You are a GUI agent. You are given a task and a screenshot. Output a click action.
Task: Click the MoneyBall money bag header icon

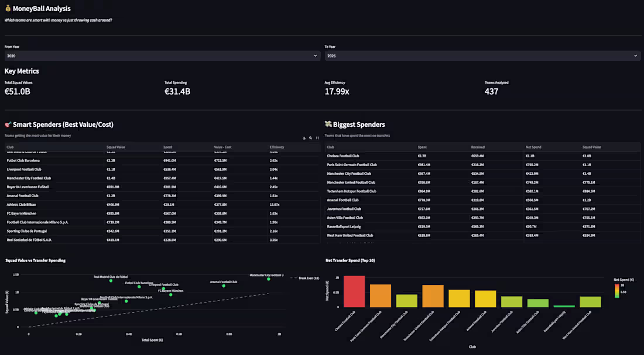(x=8, y=8)
